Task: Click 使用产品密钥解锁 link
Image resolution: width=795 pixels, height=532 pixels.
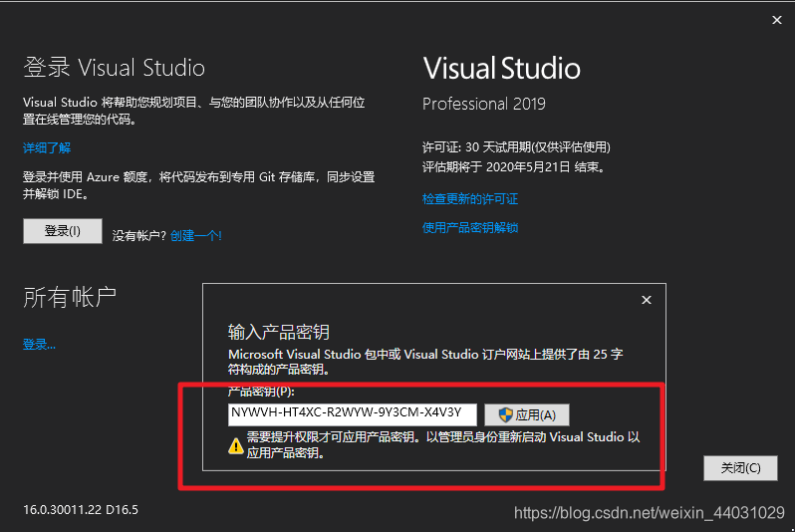Action: point(470,228)
